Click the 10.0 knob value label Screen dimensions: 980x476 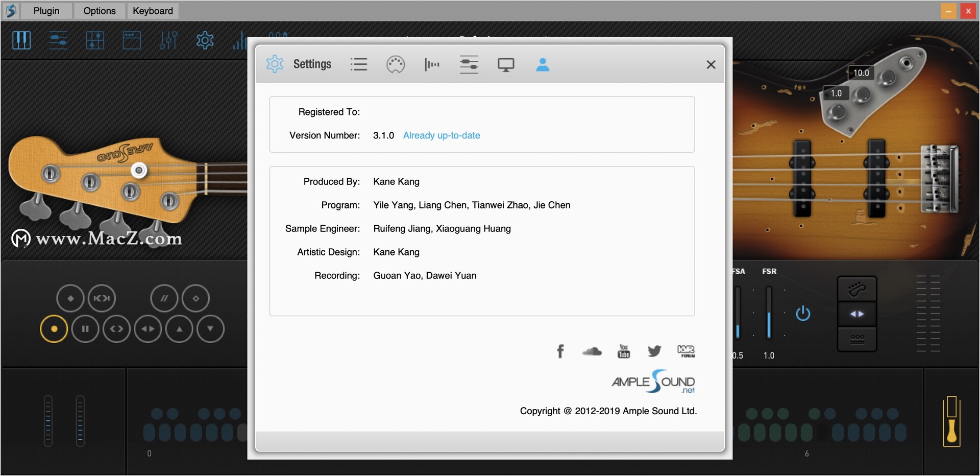click(861, 73)
